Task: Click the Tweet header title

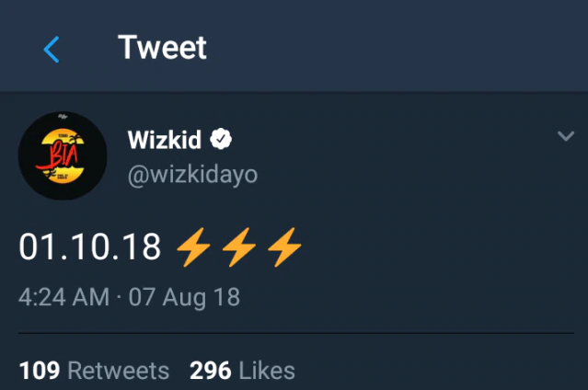Action: 163,48
